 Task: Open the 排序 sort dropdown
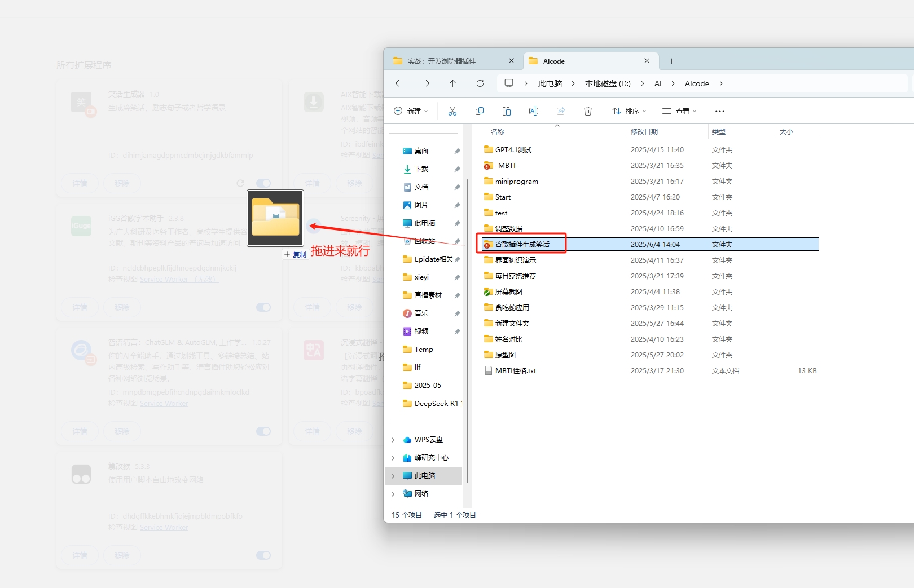point(629,111)
